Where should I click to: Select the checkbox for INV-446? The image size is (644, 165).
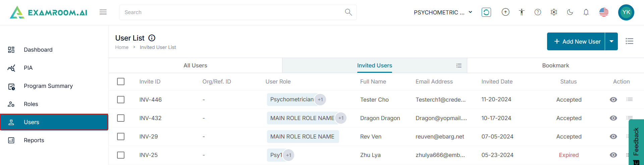(121, 100)
